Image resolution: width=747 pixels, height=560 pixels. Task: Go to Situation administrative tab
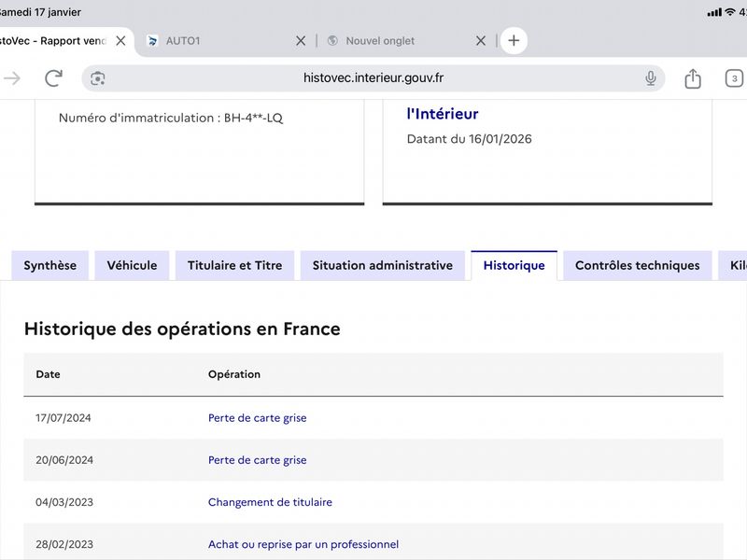(383, 265)
